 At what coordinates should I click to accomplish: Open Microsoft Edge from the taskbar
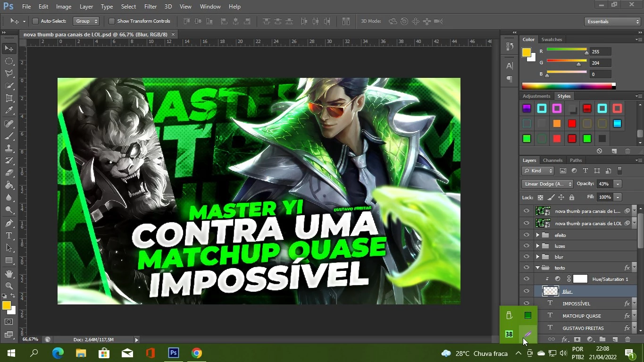pyautogui.click(x=58, y=353)
